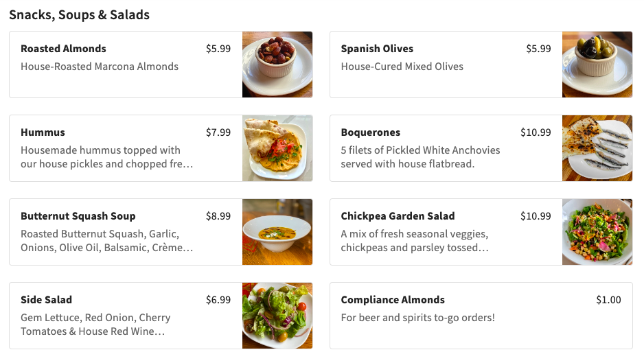The image size is (644, 363).
Task: Click the $1.00 Compliance Almonds price
Action: click(x=608, y=300)
